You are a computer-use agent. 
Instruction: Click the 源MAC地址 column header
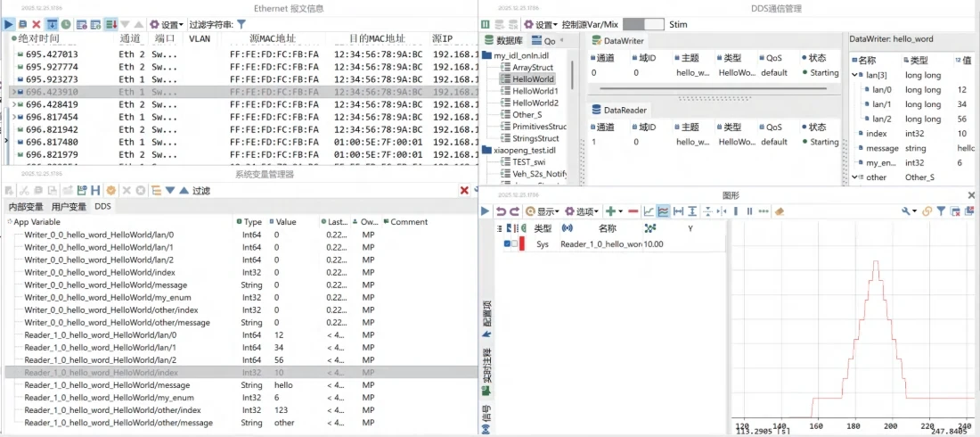[272, 39]
